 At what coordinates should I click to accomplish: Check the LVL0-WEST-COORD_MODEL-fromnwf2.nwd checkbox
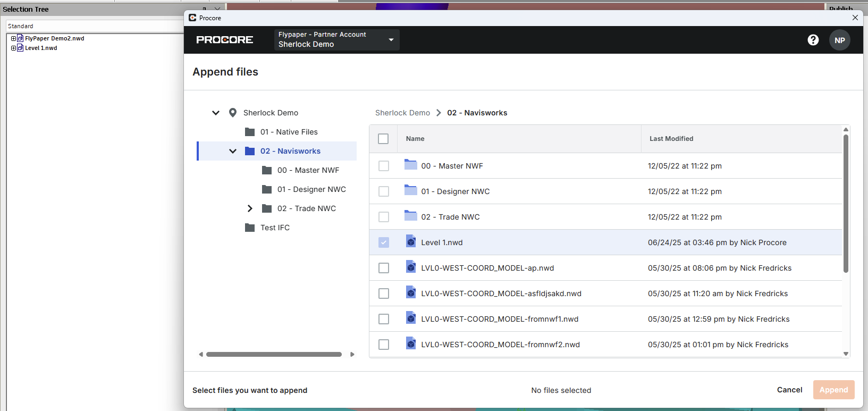tap(384, 345)
